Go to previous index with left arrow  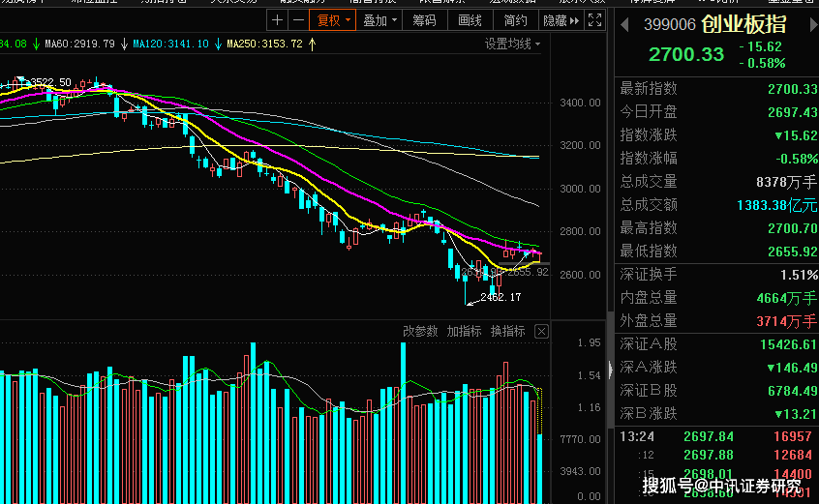point(624,24)
